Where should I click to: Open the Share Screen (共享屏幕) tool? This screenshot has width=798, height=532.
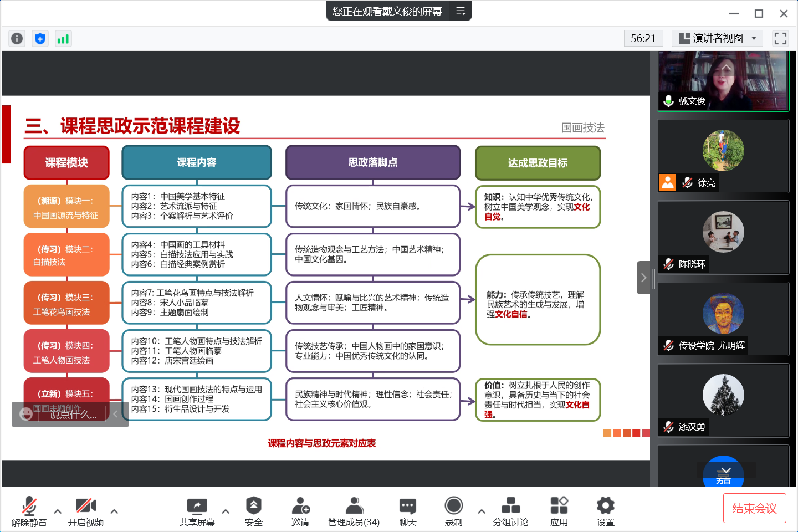(x=197, y=511)
